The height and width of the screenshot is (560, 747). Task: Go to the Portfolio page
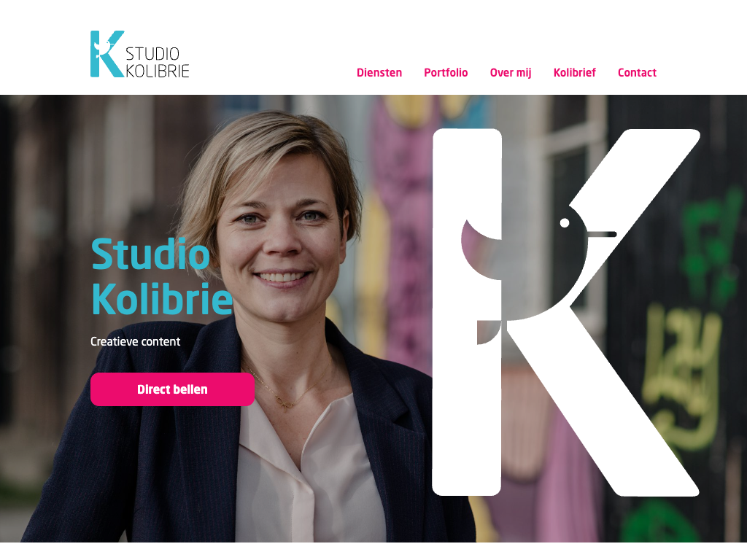[x=446, y=72]
